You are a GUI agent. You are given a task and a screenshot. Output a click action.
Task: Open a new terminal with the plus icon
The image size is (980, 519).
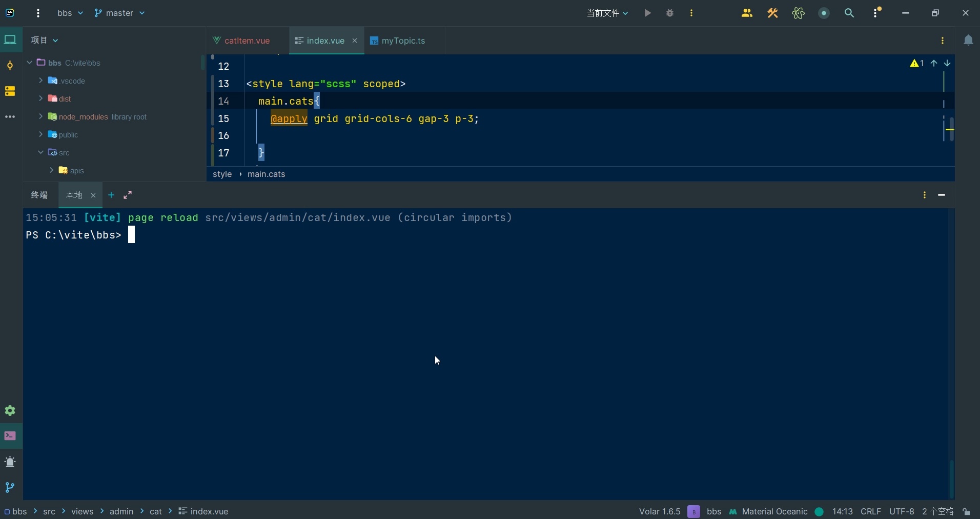[111, 195]
